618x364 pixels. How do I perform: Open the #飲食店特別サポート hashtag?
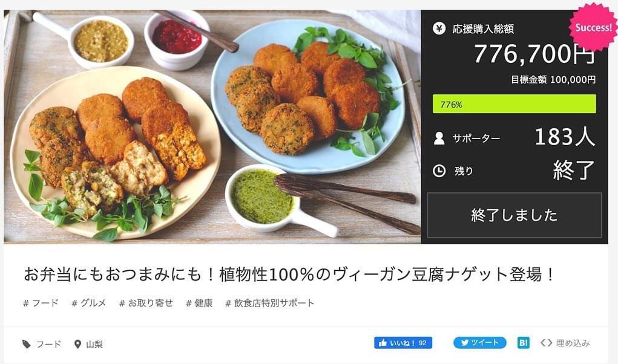click(x=269, y=303)
